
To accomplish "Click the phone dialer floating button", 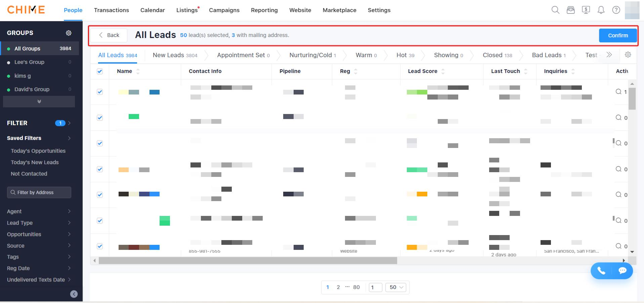I will 601,271.
